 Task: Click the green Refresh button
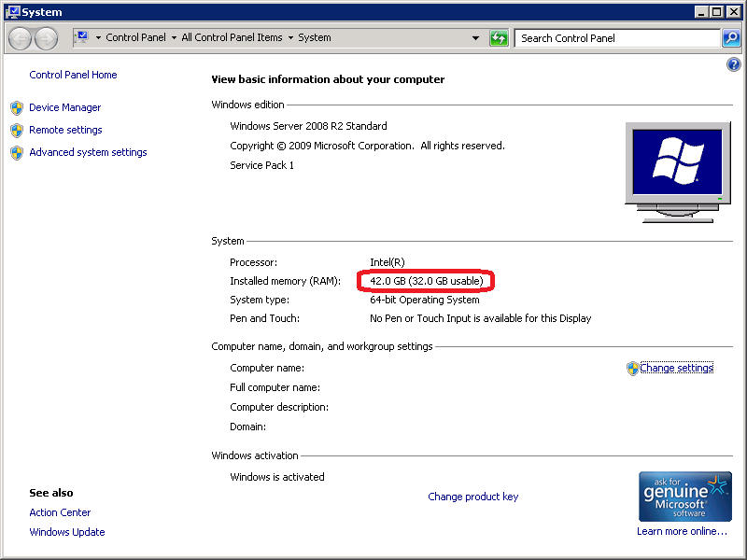pyautogui.click(x=499, y=38)
